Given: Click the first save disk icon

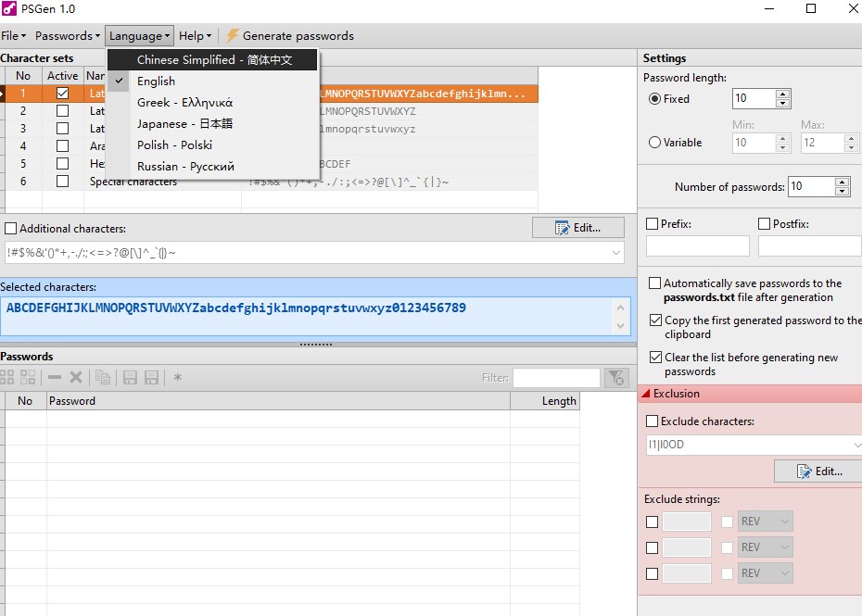Looking at the screenshot, I should [x=130, y=378].
